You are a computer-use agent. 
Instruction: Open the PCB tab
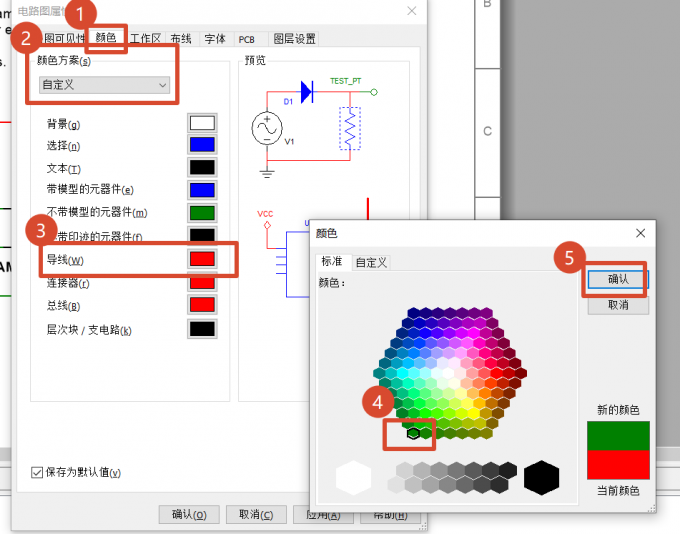pos(246,39)
